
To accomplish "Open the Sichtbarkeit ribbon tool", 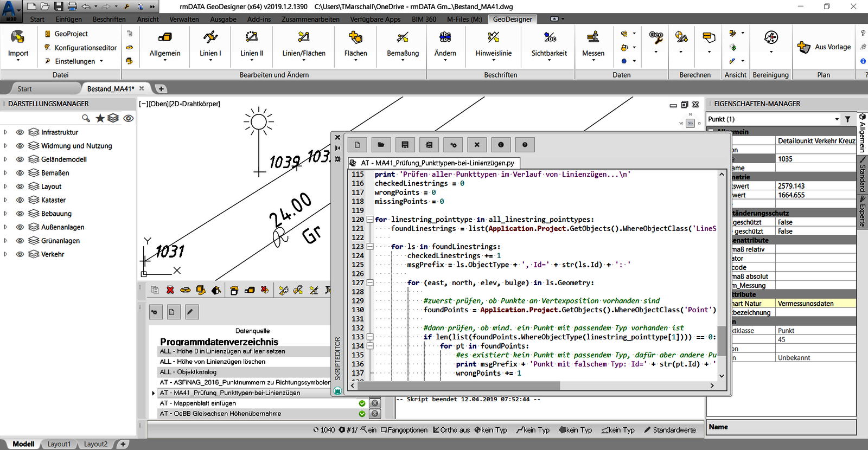I will pos(549,43).
